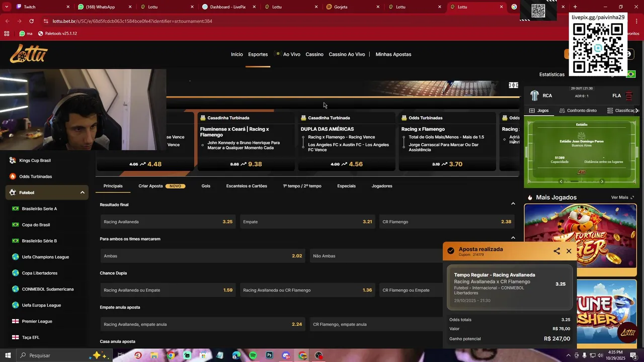644x362 pixels.
Task: Open a new browser tab
Action: click(575, 7)
